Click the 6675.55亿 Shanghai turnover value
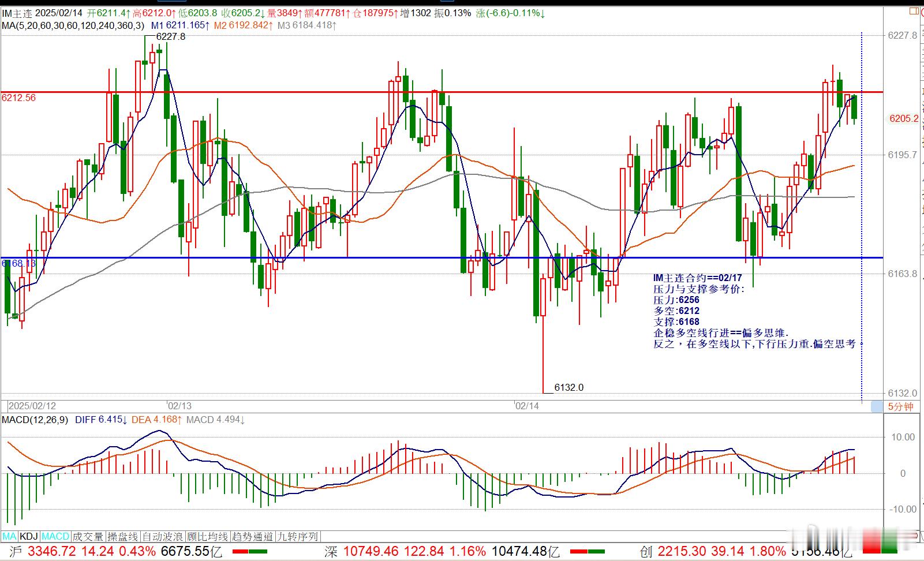Screen dimensions: 924x561 192,551
